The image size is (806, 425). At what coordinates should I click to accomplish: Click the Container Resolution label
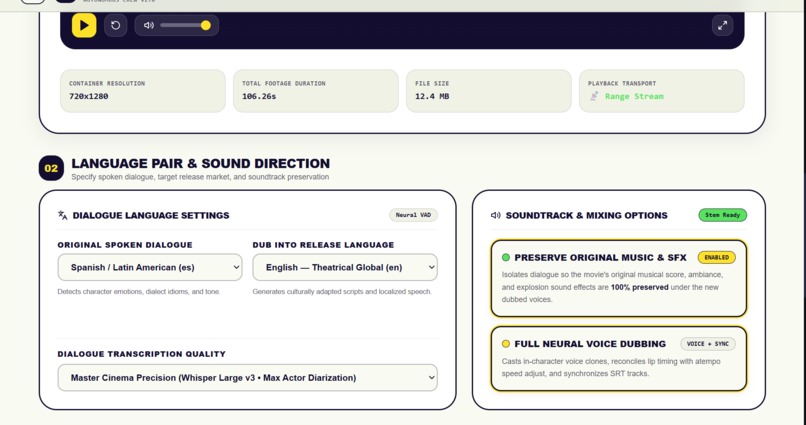[x=107, y=83]
